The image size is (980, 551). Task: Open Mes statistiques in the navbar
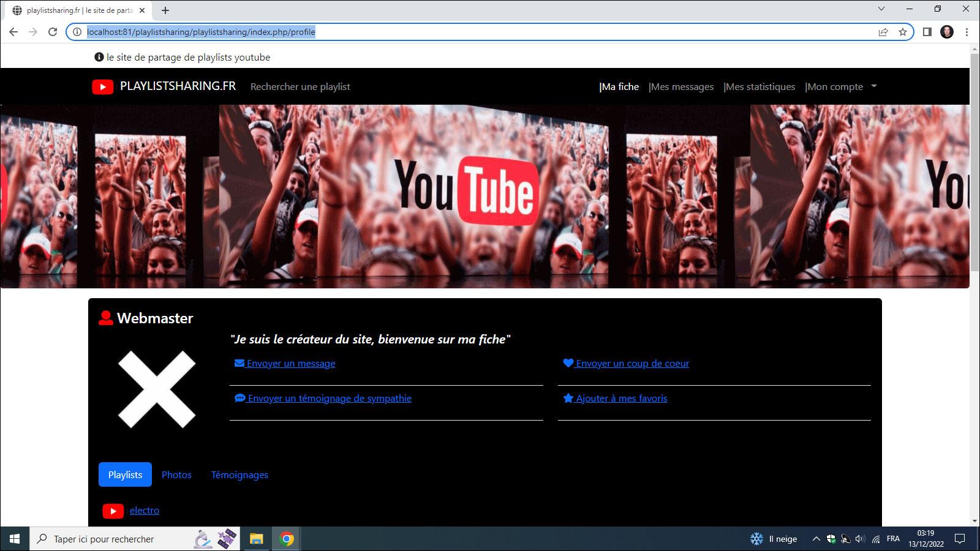pyautogui.click(x=759, y=87)
